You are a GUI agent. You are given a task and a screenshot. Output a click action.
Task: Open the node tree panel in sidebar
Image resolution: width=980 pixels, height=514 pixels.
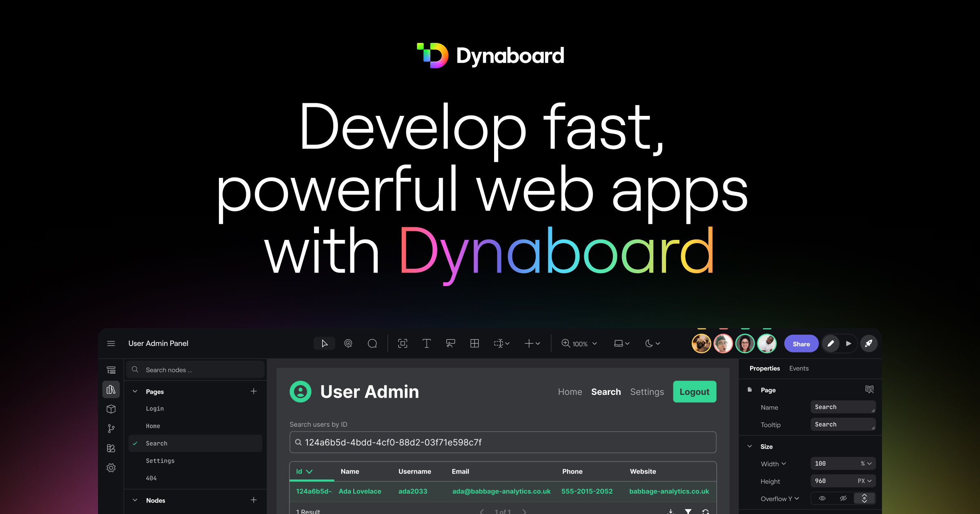111,370
